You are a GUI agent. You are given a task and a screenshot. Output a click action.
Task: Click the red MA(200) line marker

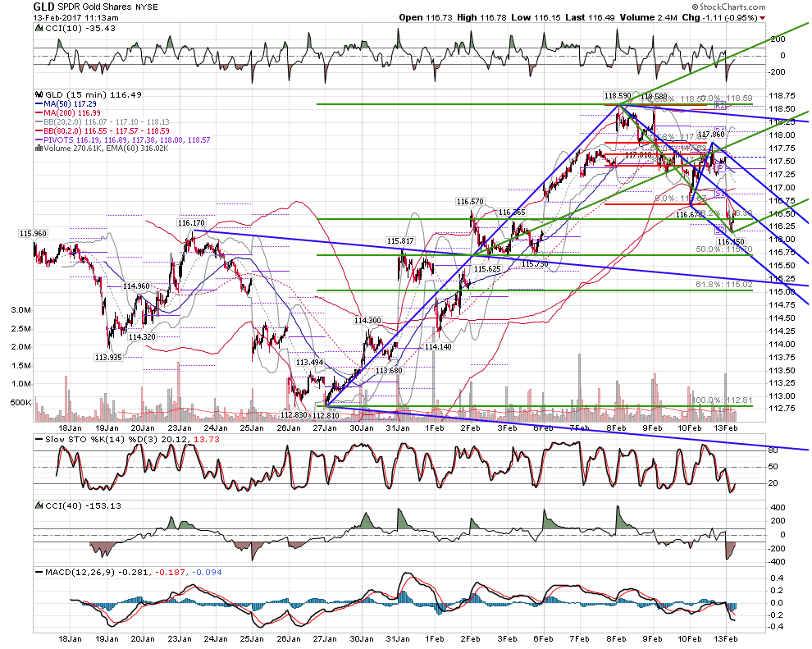[x=39, y=113]
